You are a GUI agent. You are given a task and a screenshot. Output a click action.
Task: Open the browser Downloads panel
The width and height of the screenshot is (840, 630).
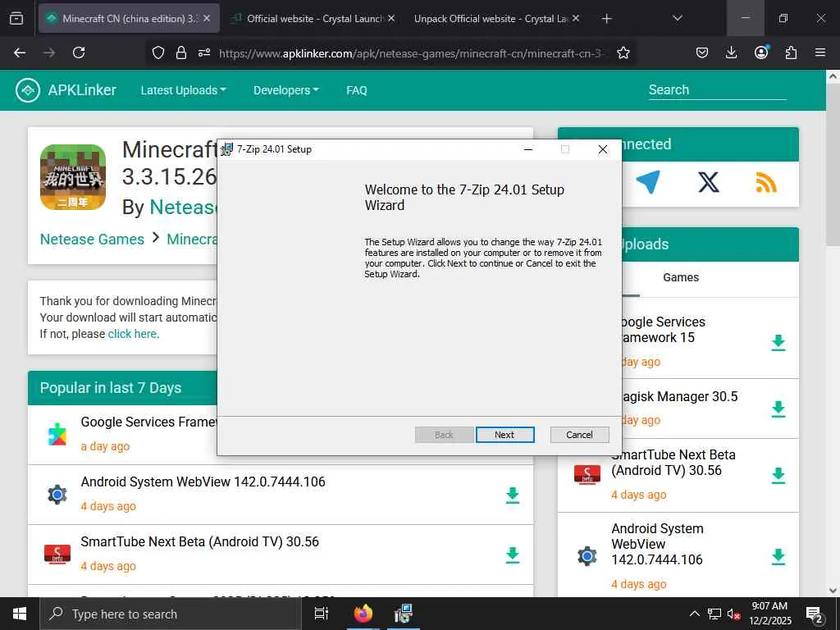(x=731, y=52)
